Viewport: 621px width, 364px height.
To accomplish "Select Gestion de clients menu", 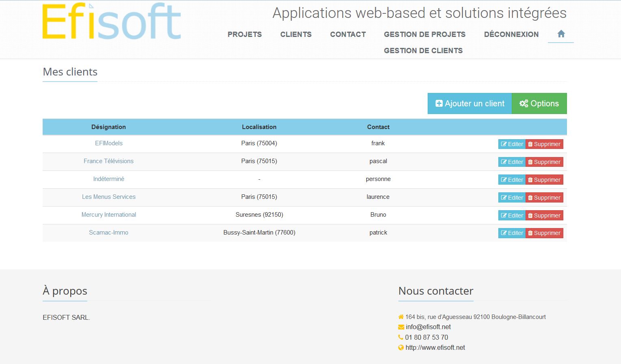I will click(423, 51).
